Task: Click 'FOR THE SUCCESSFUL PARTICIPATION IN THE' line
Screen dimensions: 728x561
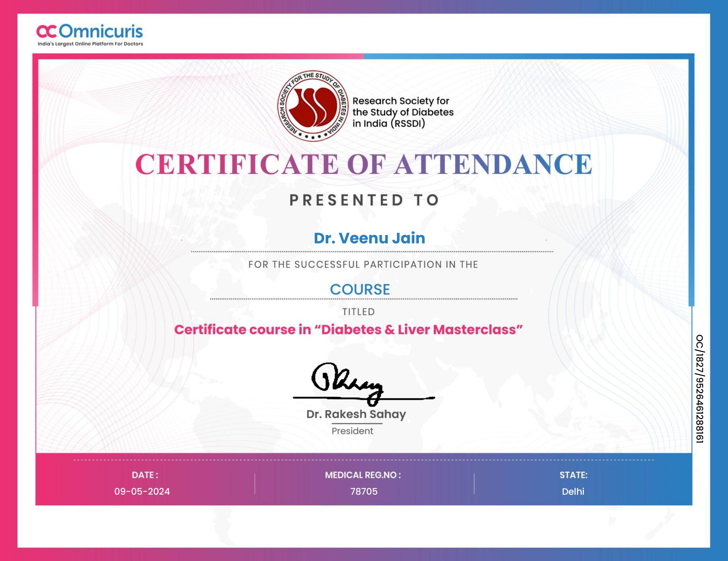Action: point(363,265)
